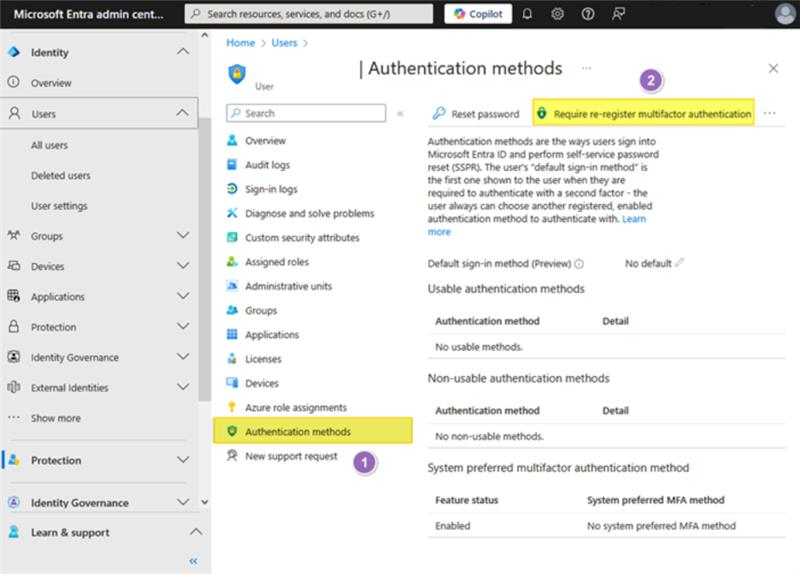This screenshot has width=800, height=574.
Task: Open Audit logs
Action: pos(267,165)
